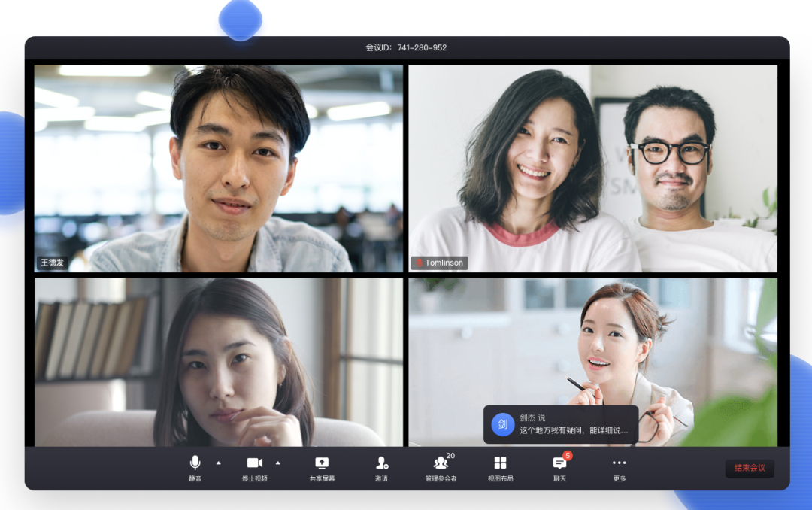Expand audio options arrow beside 静音
The image size is (812, 510).
coord(219,463)
